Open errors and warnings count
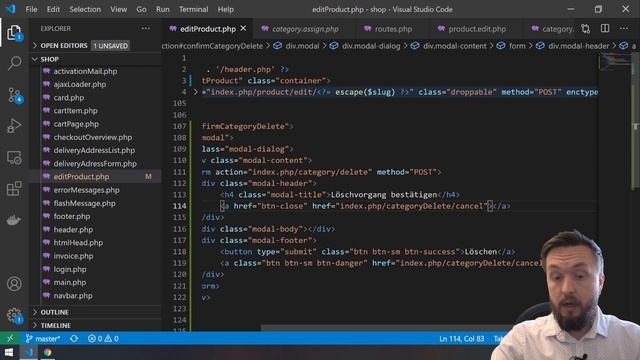Viewport: 640px width, 360px height. [103, 338]
